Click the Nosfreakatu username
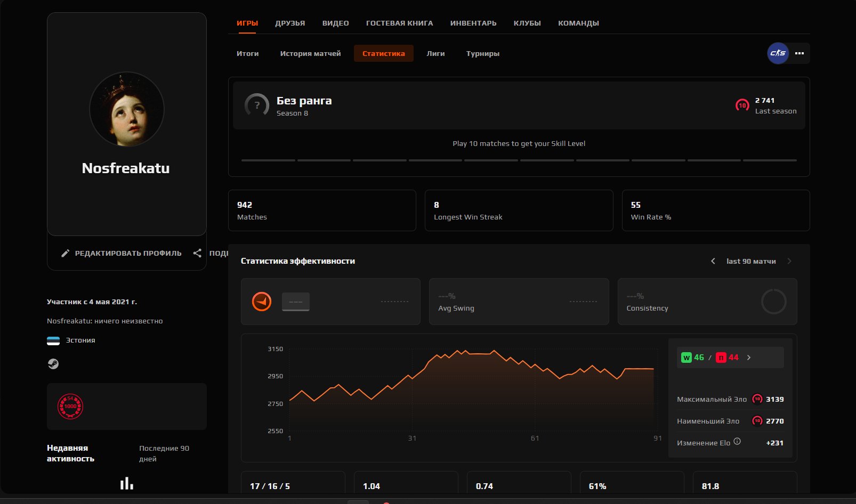 click(126, 168)
